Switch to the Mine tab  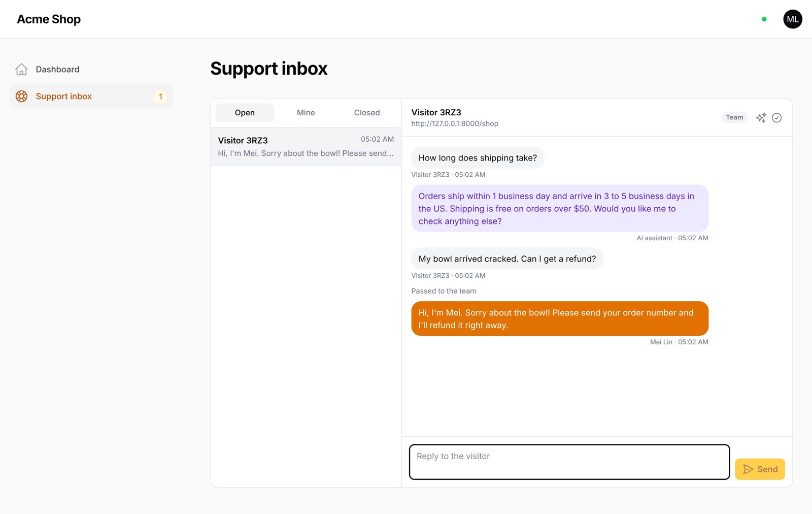pos(306,113)
